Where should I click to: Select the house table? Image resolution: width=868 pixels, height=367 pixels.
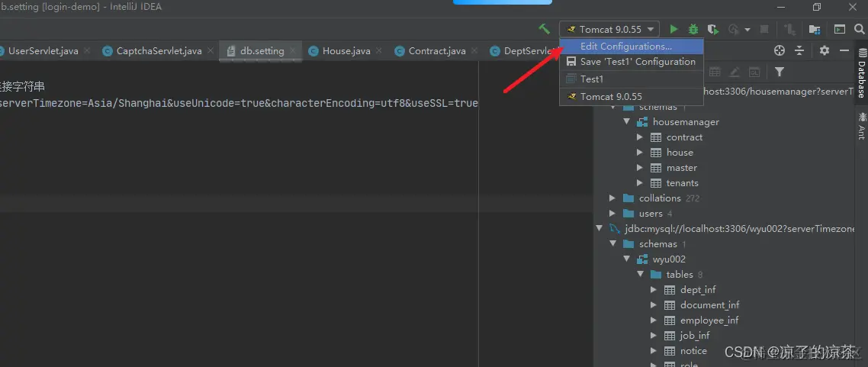click(x=680, y=153)
